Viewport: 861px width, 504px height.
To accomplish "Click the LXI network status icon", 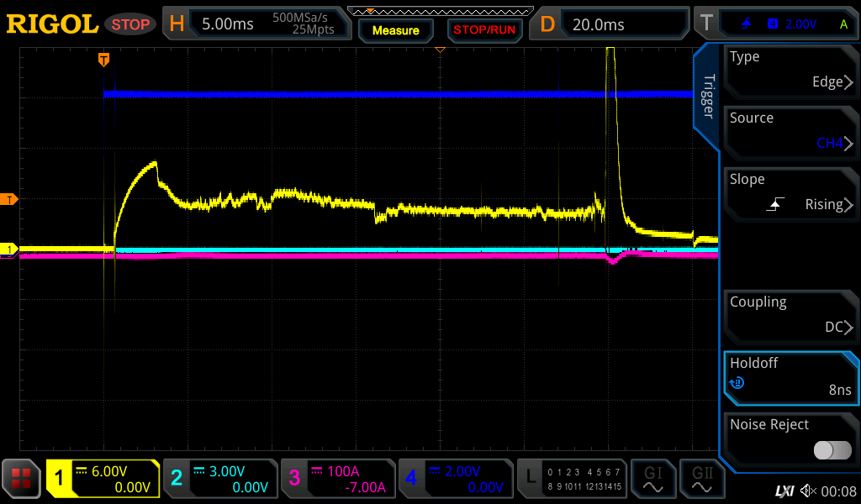I will point(784,490).
